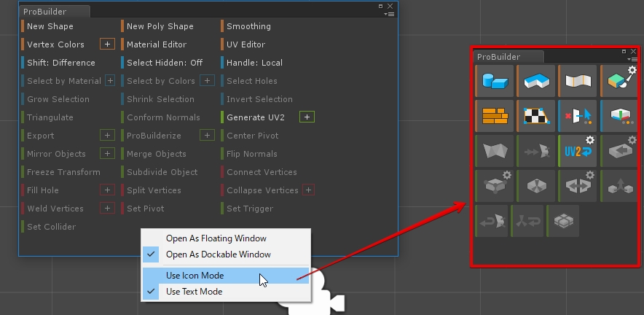Choose Use Icon Mode from context menu
644x315 pixels.
[x=226, y=276]
